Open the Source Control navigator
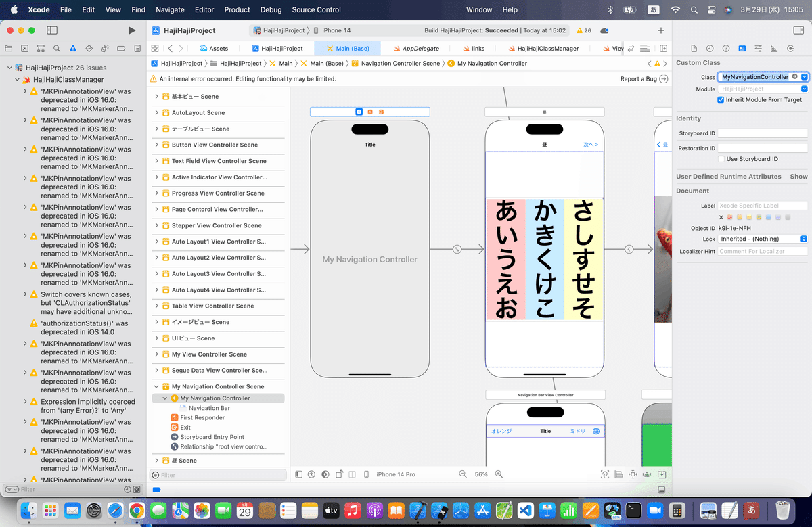This screenshot has height=527, width=812. [x=25, y=49]
